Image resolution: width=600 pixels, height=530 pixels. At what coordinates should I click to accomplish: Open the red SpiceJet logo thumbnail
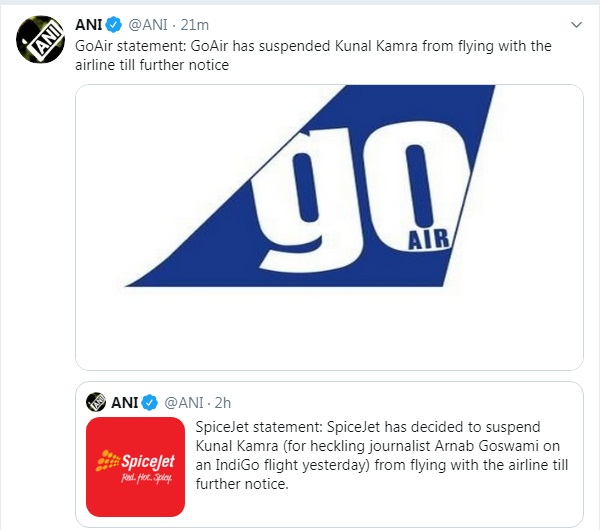[x=136, y=467]
